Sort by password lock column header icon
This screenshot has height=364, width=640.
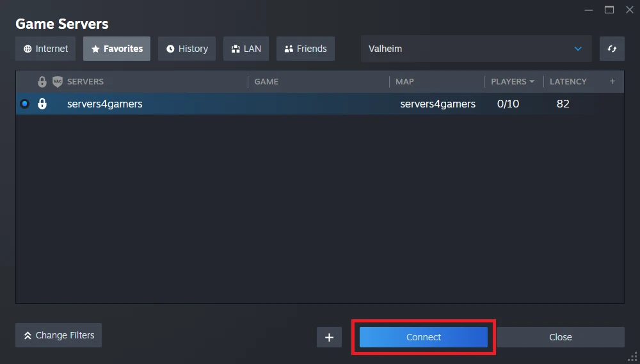(x=42, y=82)
